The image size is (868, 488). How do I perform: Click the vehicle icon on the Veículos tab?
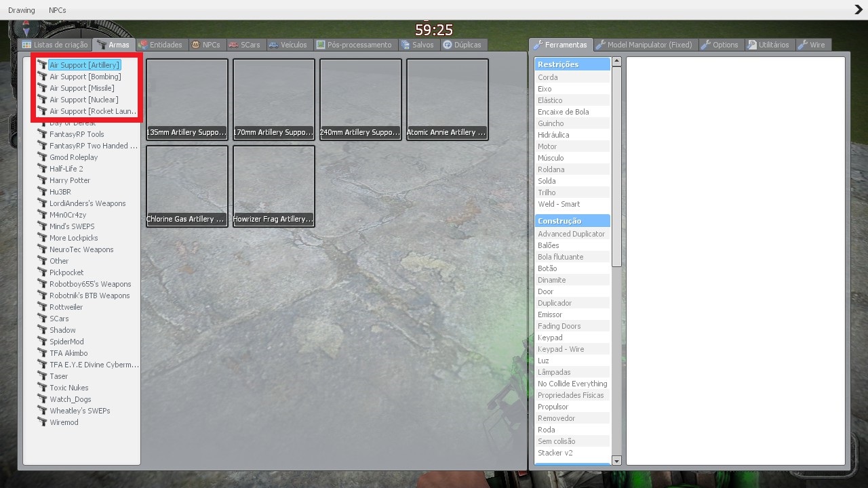coord(273,45)
